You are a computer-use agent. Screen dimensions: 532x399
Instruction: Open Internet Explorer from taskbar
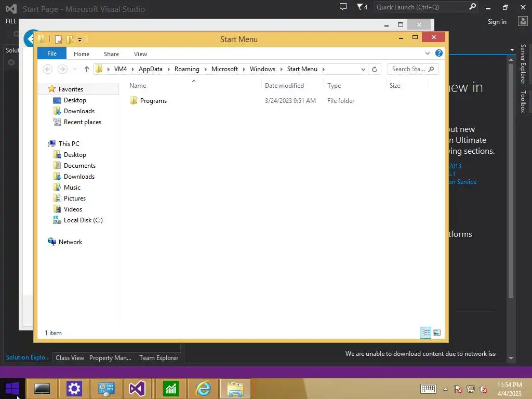(203, 389)
